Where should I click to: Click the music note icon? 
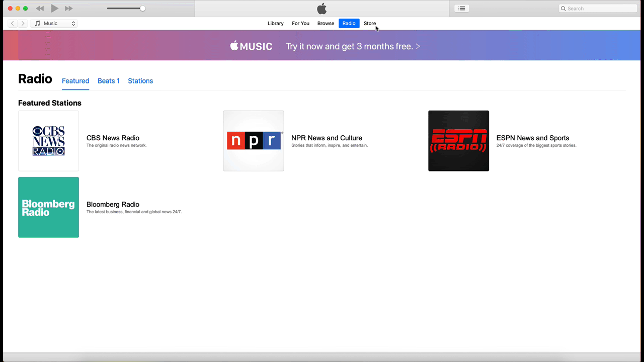37,23
